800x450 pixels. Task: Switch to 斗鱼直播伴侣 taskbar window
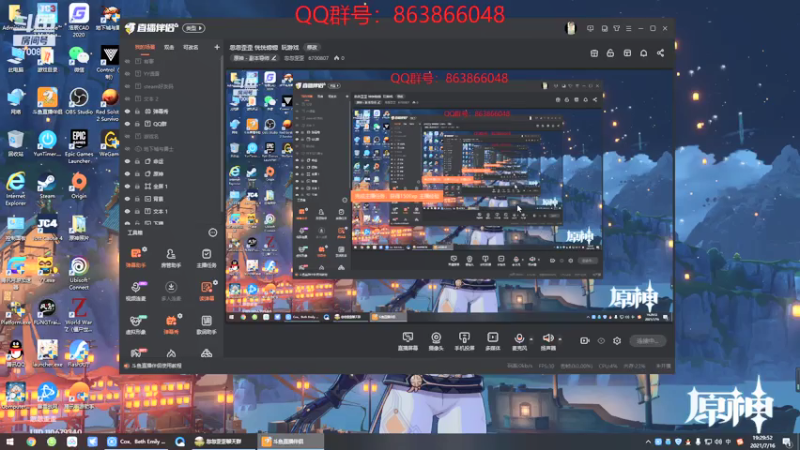(289, 442)
